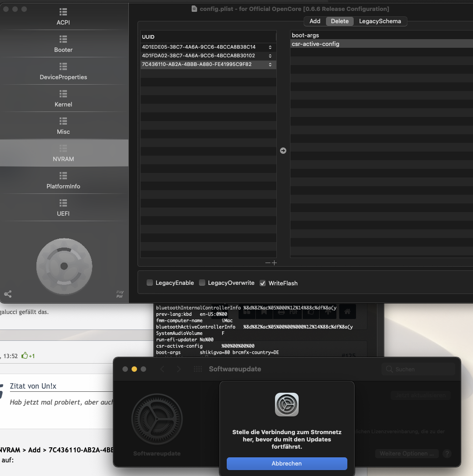Select the NVRAM section in sidebar
473x476 pixels.
tap(63, 153)
